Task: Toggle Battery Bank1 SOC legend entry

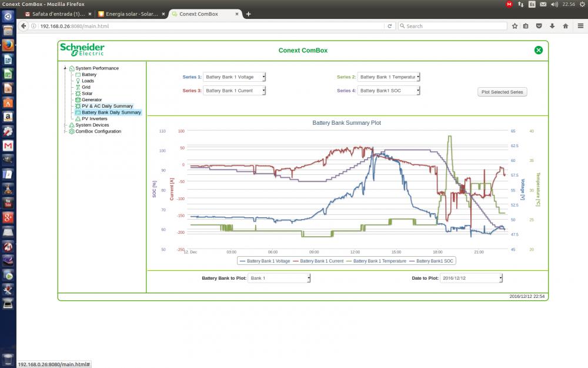Action: pyautogui.click(x=431, y=261)
